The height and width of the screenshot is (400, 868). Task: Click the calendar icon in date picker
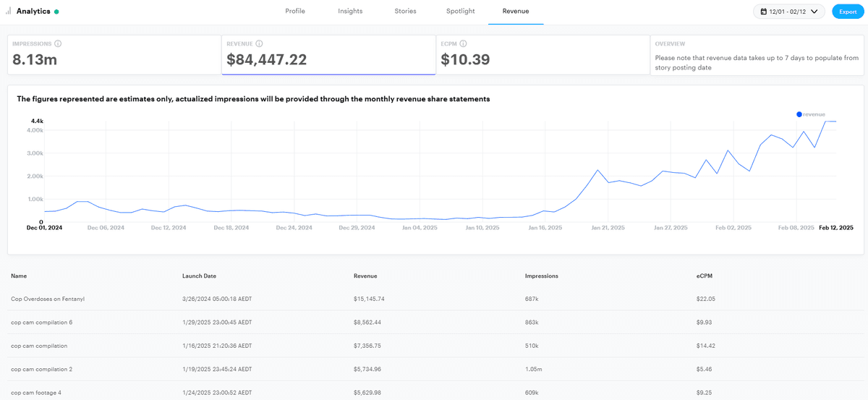pyautogui.click(x=764, y=12)
